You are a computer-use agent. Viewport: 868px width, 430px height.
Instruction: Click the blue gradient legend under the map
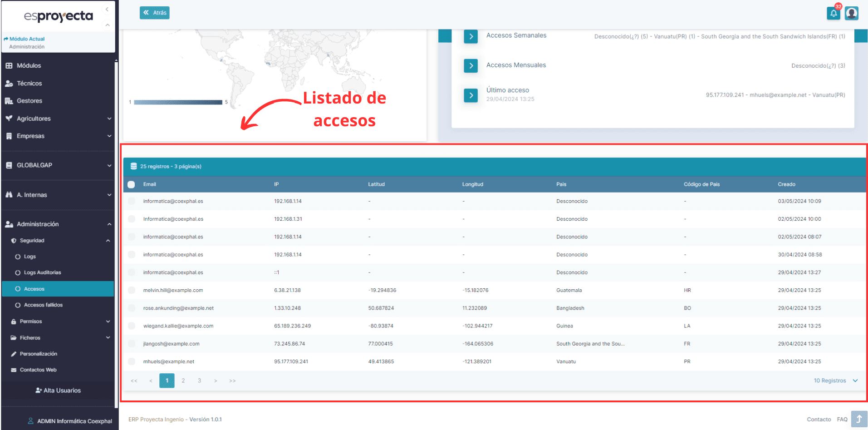coord(178,102)
